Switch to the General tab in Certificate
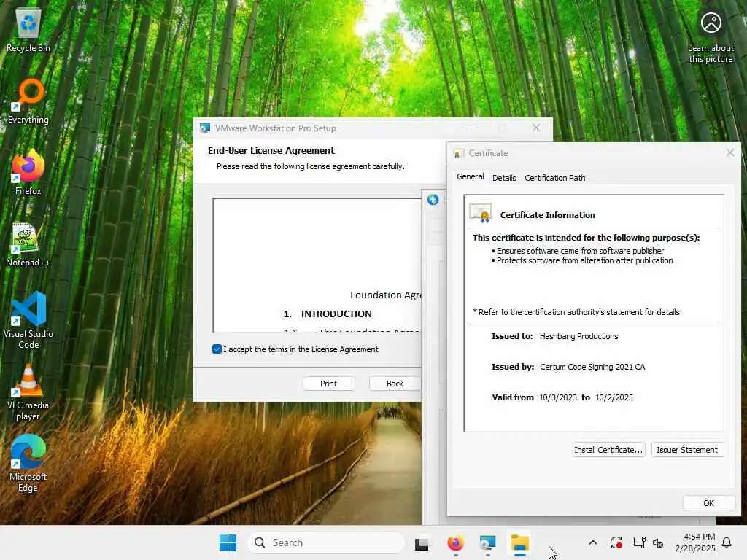 471,176
